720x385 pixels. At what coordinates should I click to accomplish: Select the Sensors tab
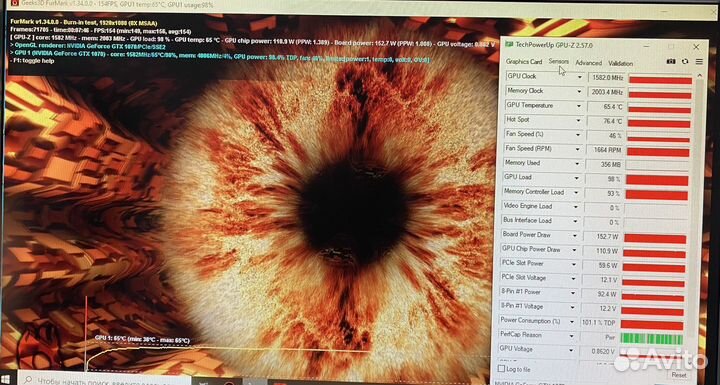(x=558, y=62)
